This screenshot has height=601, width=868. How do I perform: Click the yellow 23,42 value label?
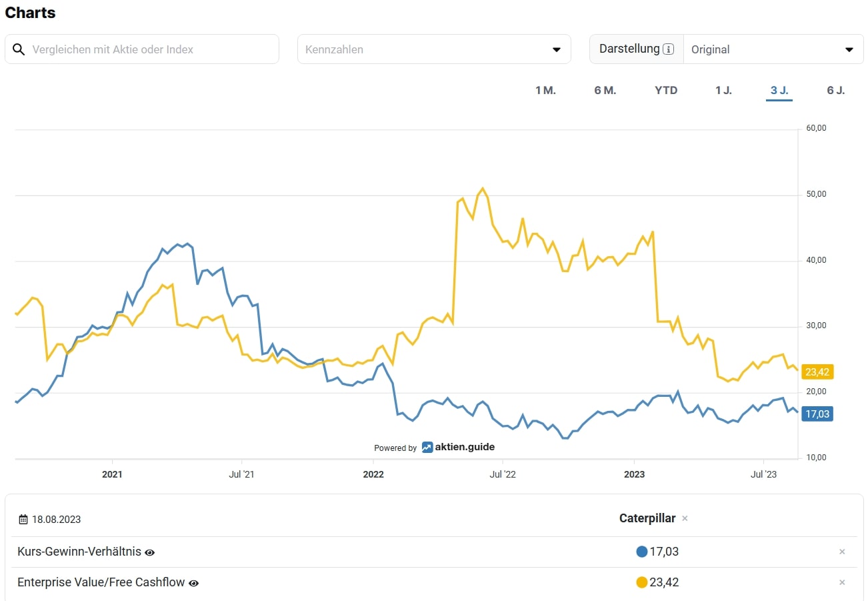coord(817,372)
